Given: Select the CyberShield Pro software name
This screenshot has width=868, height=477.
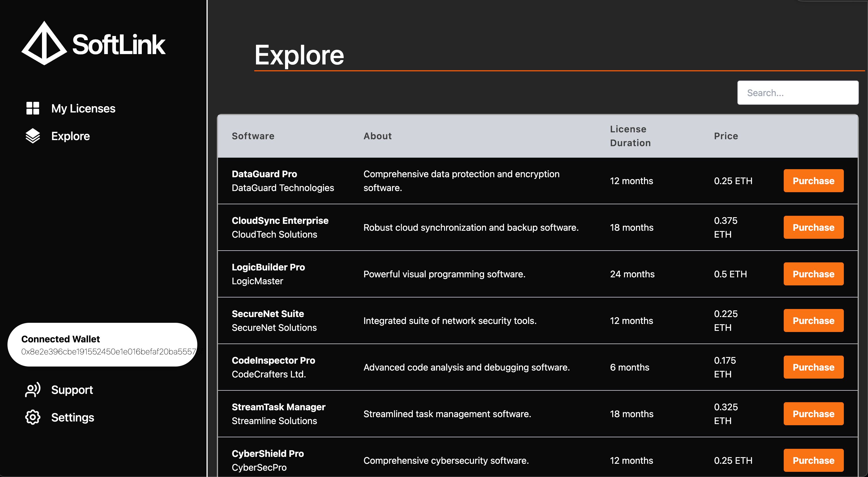Looking at the screenshot, I should click(x=267, y=454).
